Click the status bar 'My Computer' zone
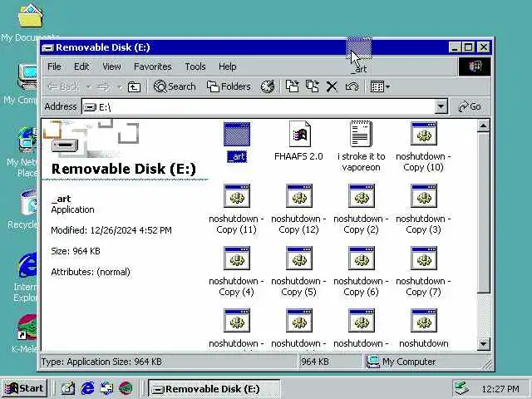 426,362
